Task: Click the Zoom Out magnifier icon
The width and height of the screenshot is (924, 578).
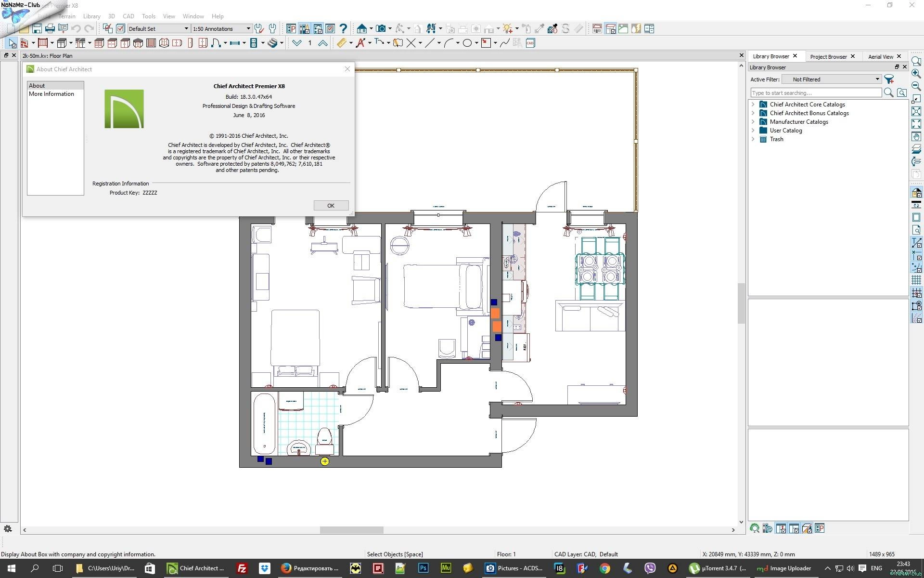Action: pos(916,86)
